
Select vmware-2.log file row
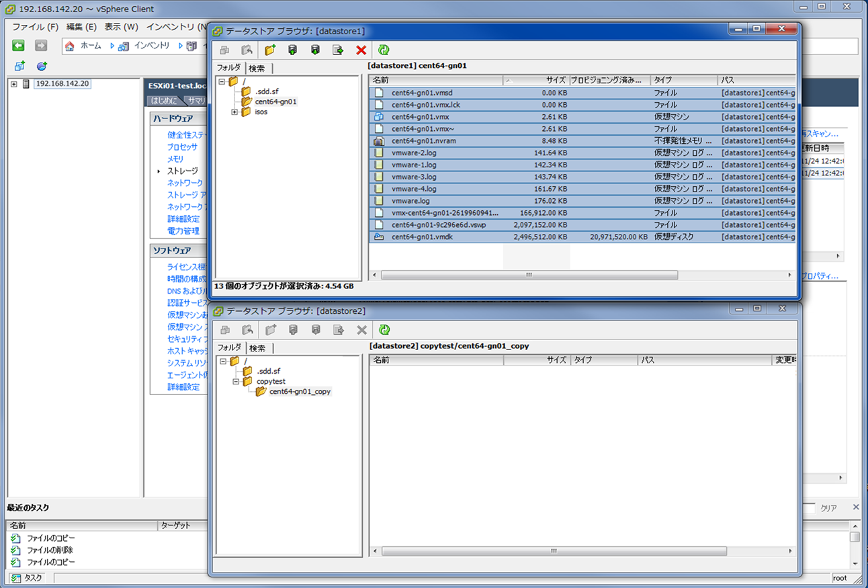[582, 153]
